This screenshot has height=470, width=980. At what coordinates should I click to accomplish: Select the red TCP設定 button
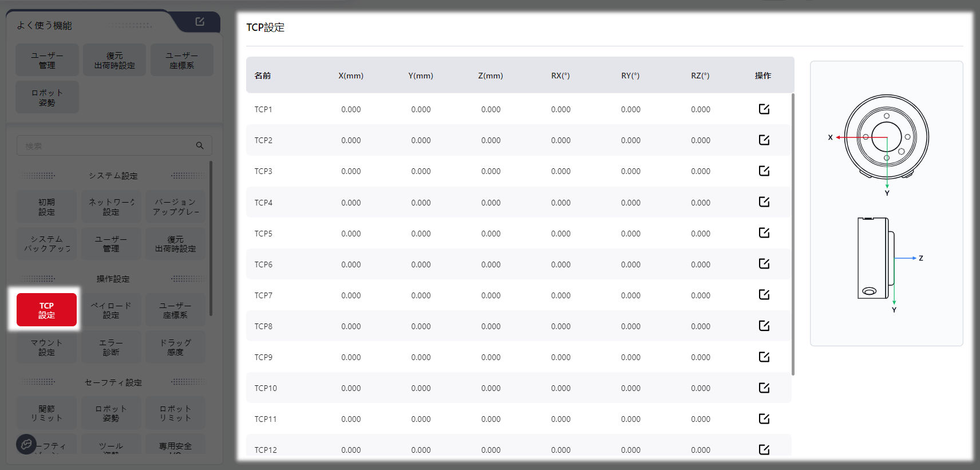coord(46,310)
